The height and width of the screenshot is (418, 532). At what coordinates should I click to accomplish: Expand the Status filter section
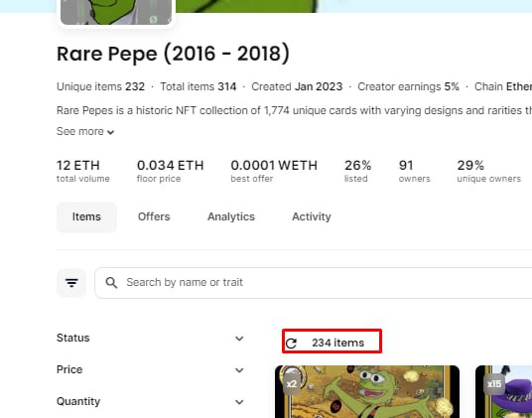150,338
